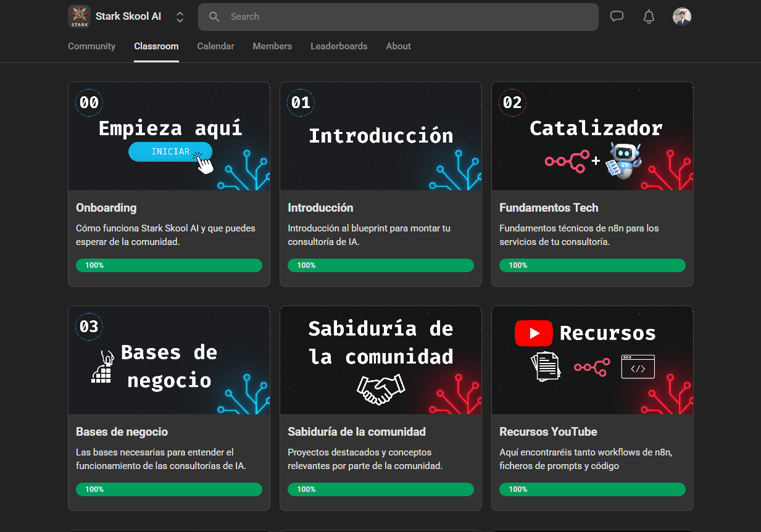
Task: Click the Stark Skool AI community name
Action: [x=128, y=17]
